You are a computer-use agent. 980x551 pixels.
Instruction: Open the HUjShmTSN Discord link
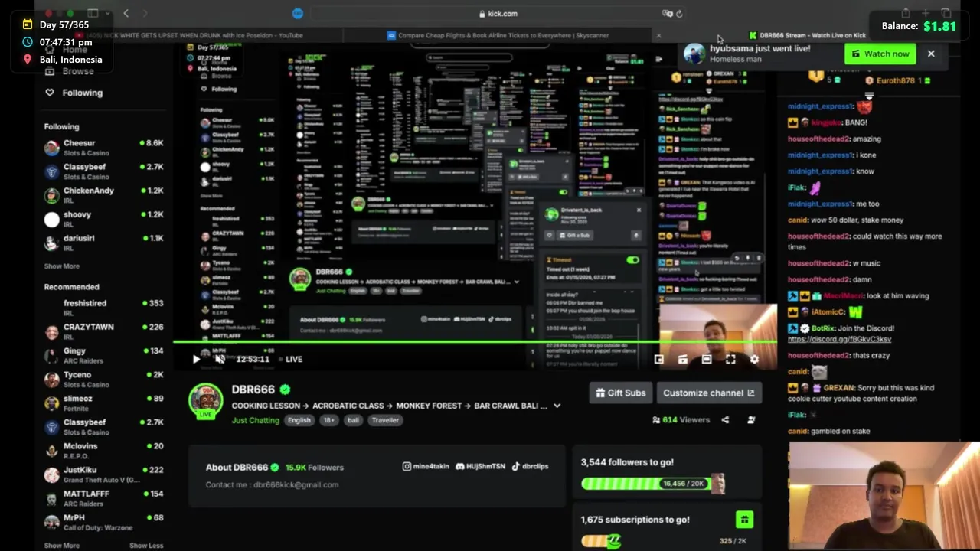[x=480, y=466]
